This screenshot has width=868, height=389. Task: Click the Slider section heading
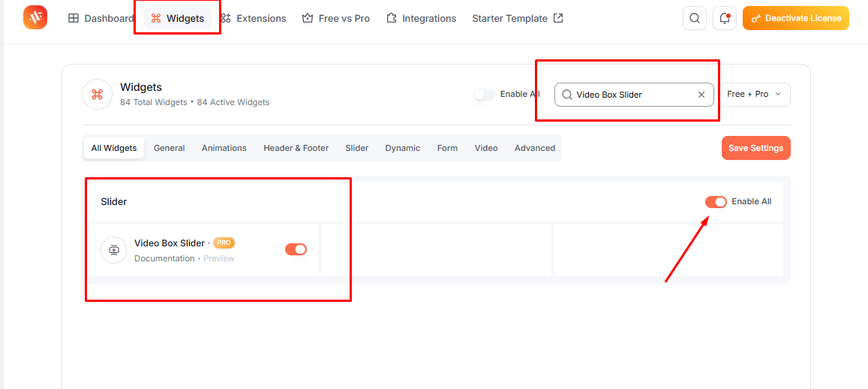click(x=113, y=202)
